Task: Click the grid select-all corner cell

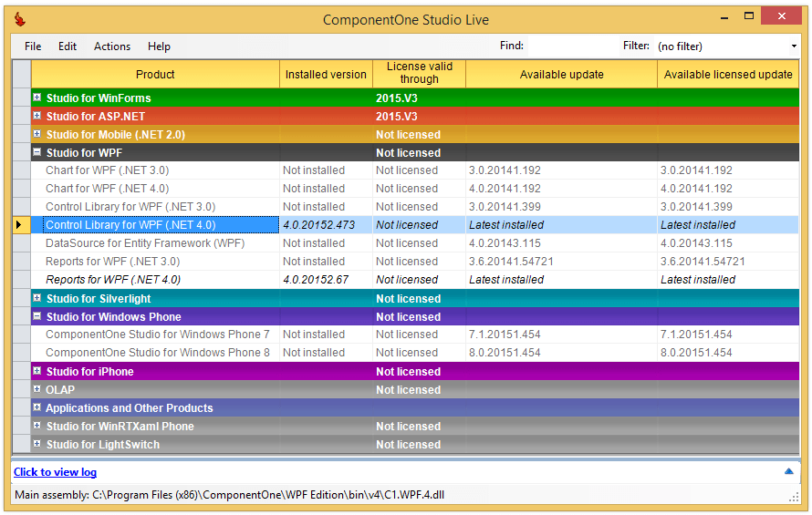Action: tap(22, 75)
